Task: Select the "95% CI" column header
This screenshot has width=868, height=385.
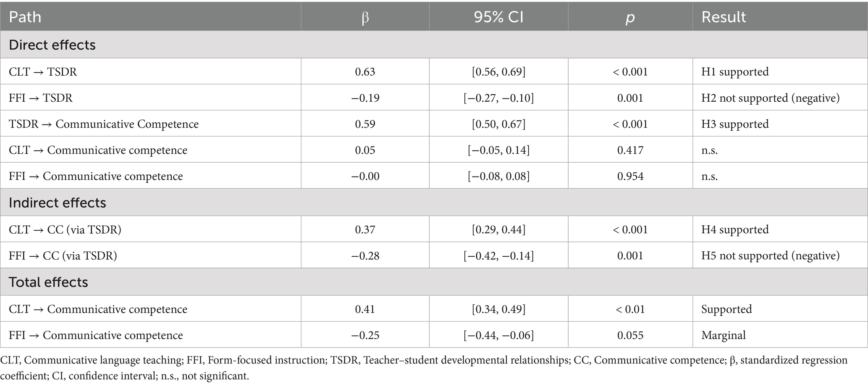Action: 498,17
